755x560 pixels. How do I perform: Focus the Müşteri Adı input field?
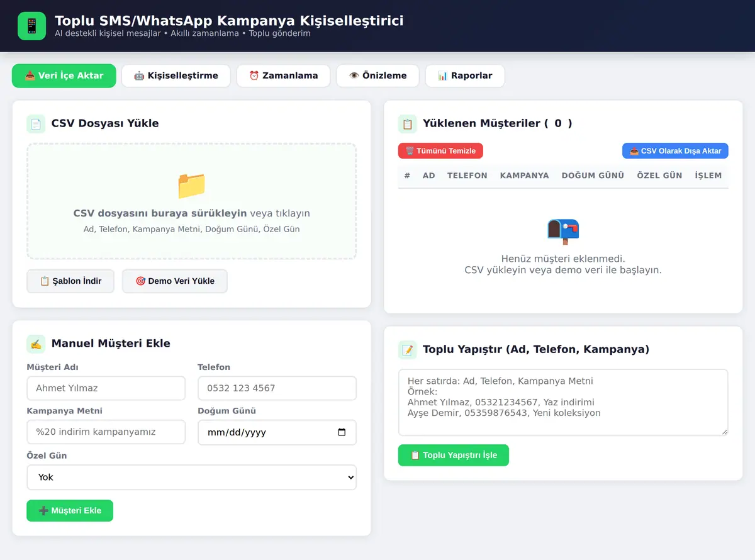point(106,388)
